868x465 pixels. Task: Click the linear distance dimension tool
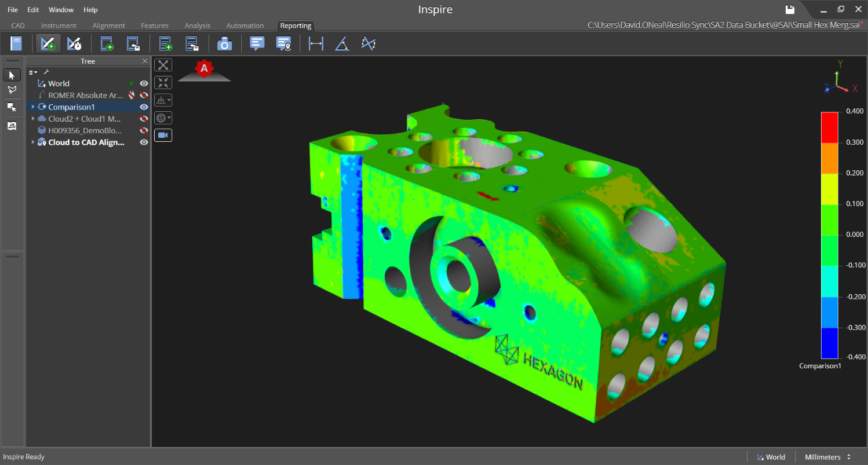click(316, 44)
